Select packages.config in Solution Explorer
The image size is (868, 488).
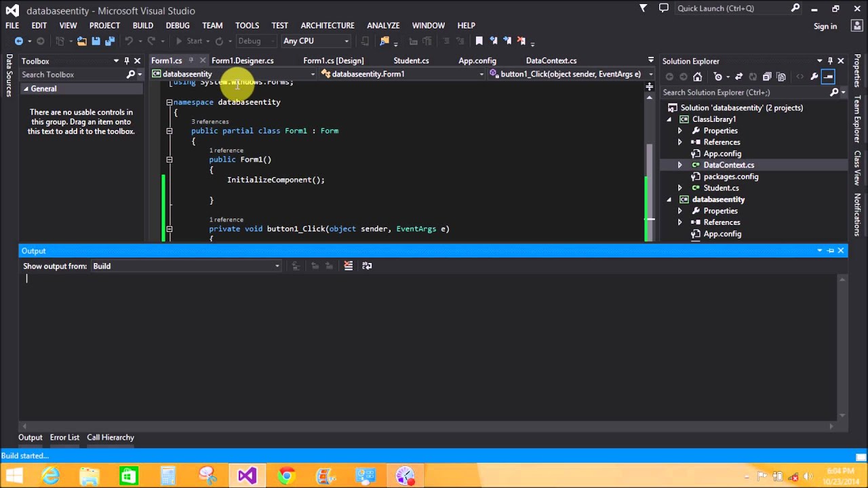(730, 177)
